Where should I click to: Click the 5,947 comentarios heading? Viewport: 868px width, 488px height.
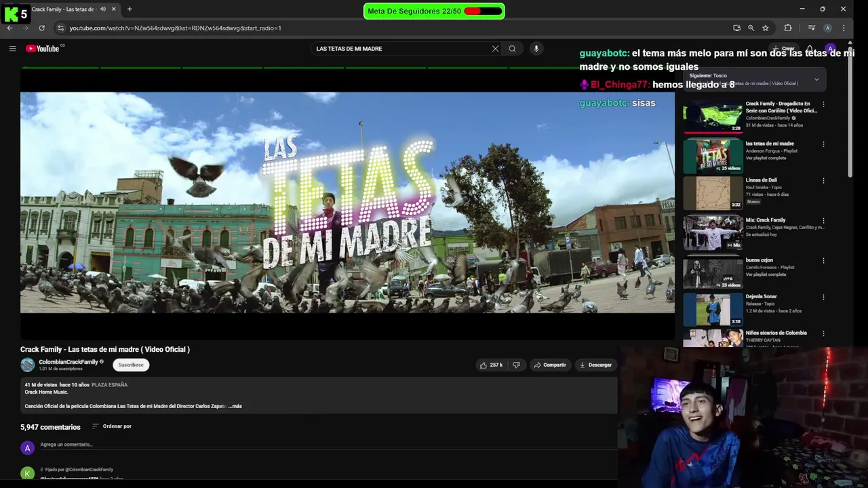(50, 427)
